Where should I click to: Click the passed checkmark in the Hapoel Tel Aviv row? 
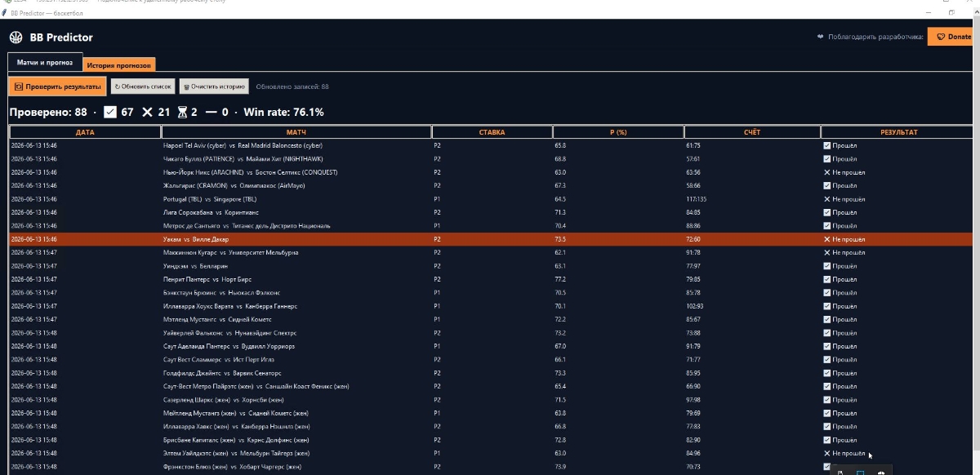pos(827,145)
